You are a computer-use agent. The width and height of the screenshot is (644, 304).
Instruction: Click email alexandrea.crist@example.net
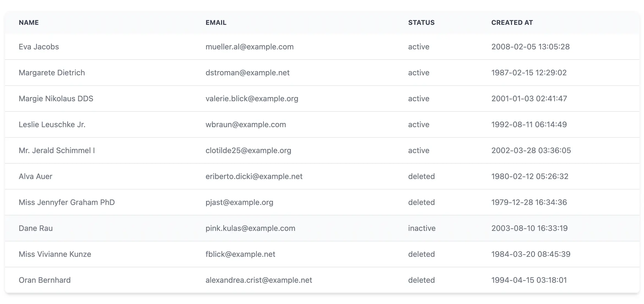pyautogui.click(x=259, y=280)
